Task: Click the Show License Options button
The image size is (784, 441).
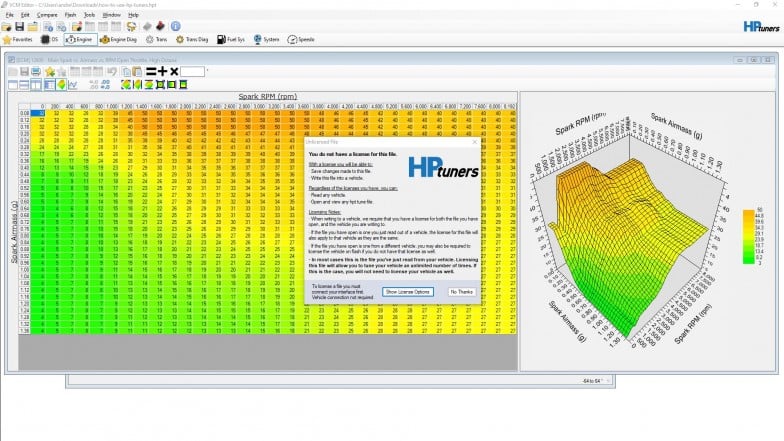Action: click(x=408, y=291)
